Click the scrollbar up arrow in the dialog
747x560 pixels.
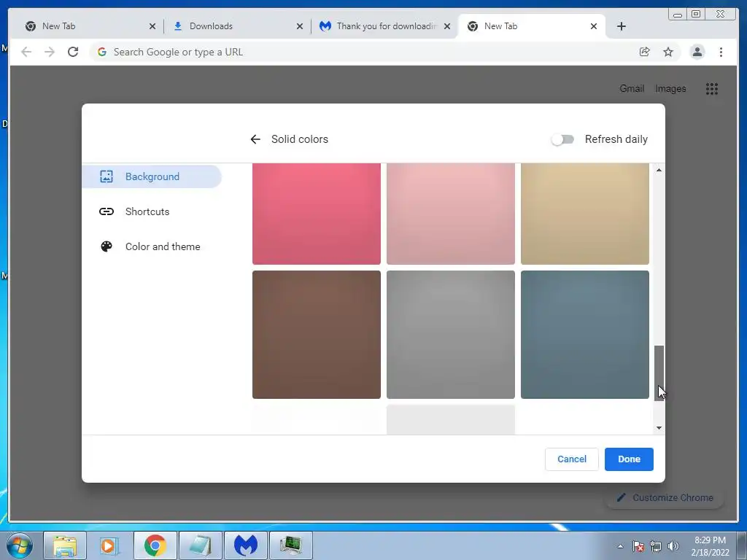click(659, 170)
